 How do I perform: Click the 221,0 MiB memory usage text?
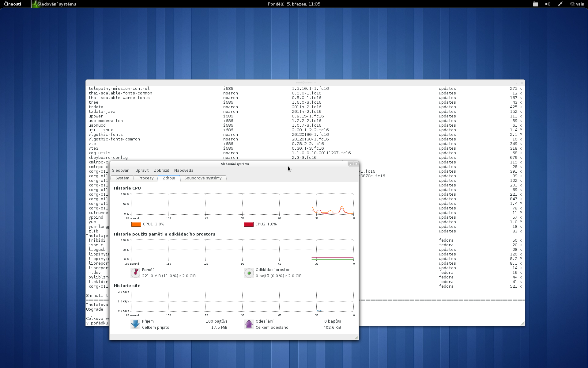tap(169, 276)
